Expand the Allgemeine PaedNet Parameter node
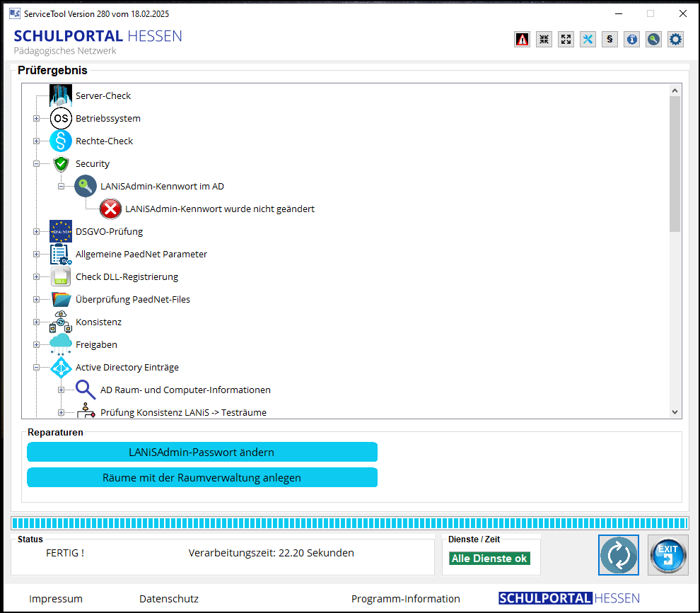Screen dimensions: 700x613 [37, 254]
